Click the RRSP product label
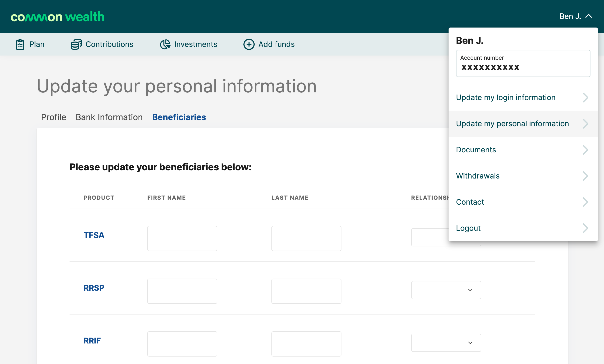Screen dimensions: 604x364 [x=94, y=288]
